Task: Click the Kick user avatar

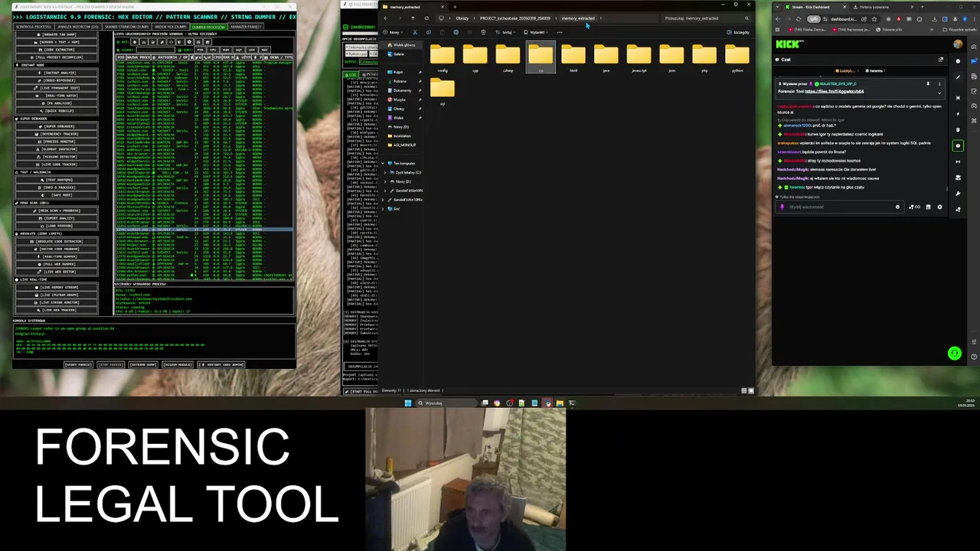Action: point(958,44)
